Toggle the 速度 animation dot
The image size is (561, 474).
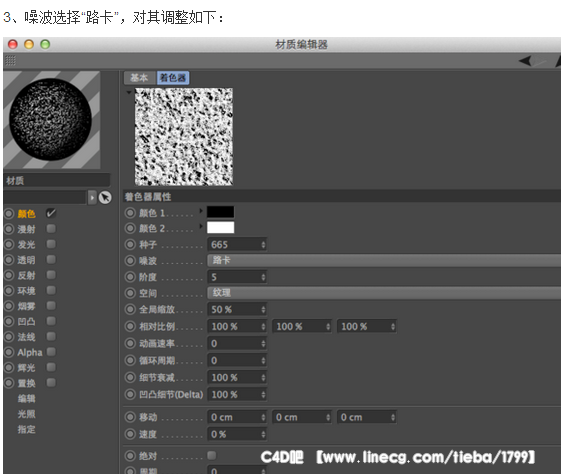(x=130, y=434)
